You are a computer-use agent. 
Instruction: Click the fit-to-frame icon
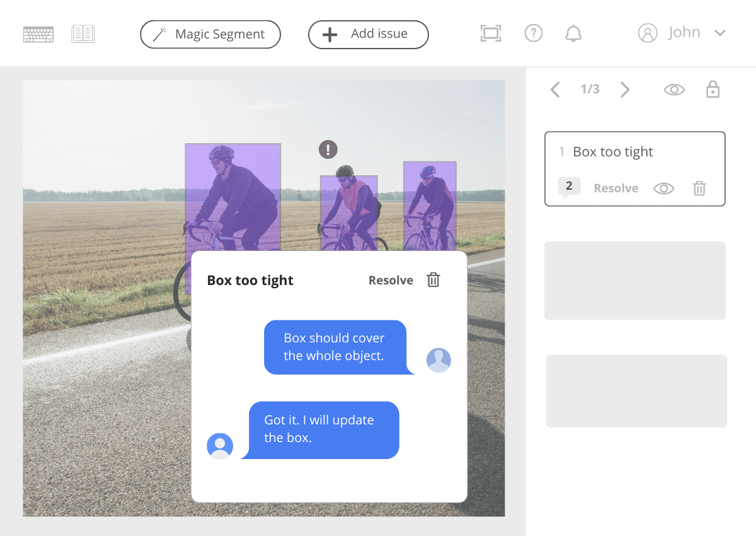(490, 33)
